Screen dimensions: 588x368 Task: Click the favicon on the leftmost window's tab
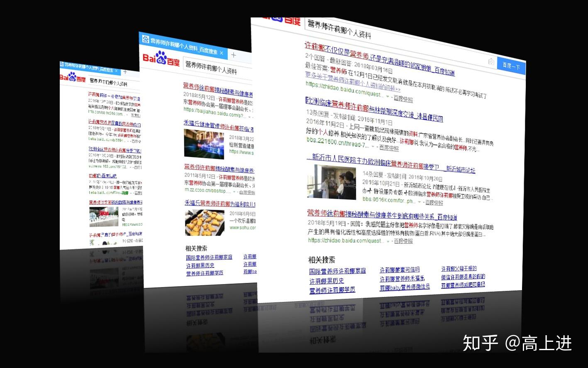click(61, 65)
